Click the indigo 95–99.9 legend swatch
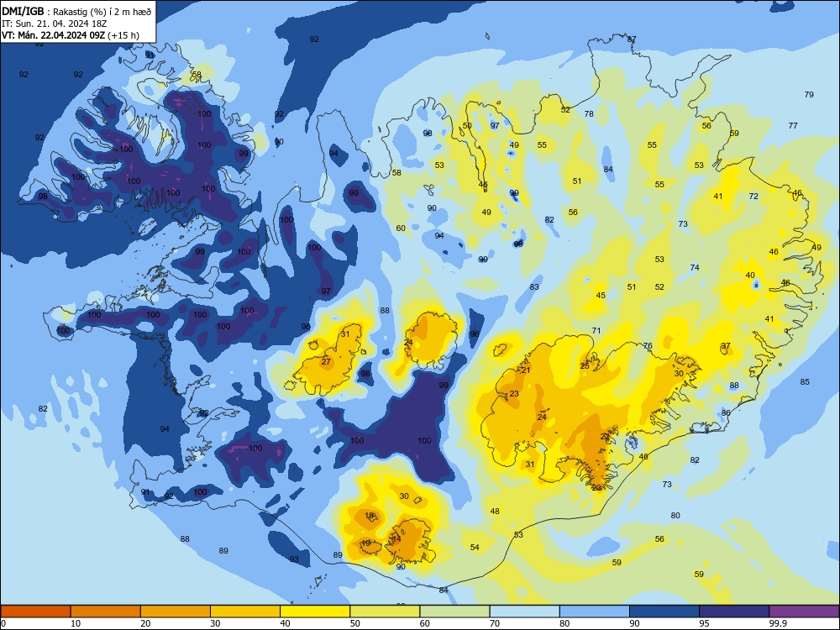Viewport: 840px width, 630px height. 734,612
